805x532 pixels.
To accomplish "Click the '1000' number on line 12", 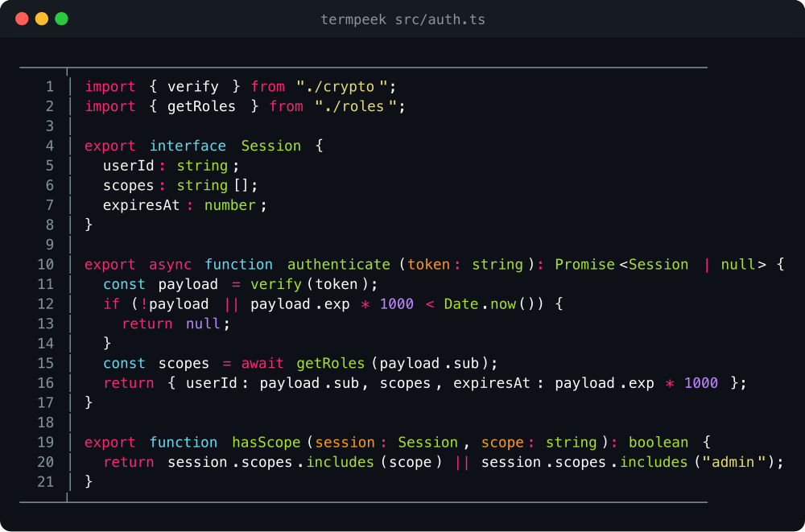I will 397,303.
